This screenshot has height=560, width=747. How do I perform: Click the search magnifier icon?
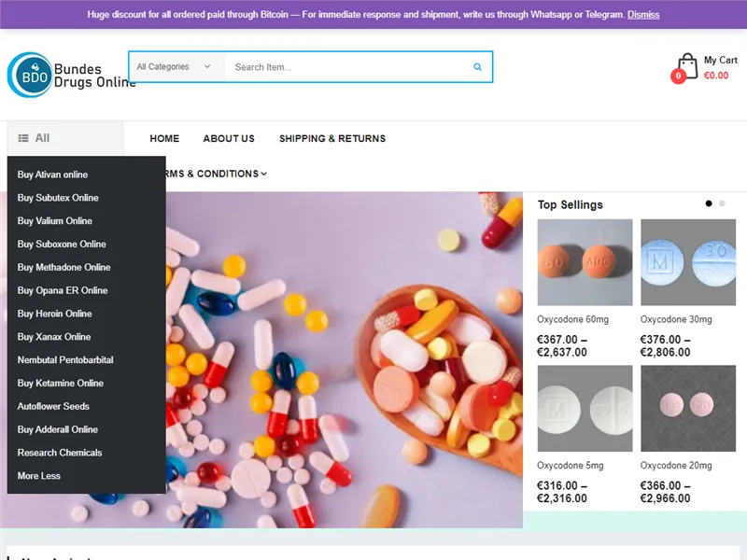pos(477,67)
